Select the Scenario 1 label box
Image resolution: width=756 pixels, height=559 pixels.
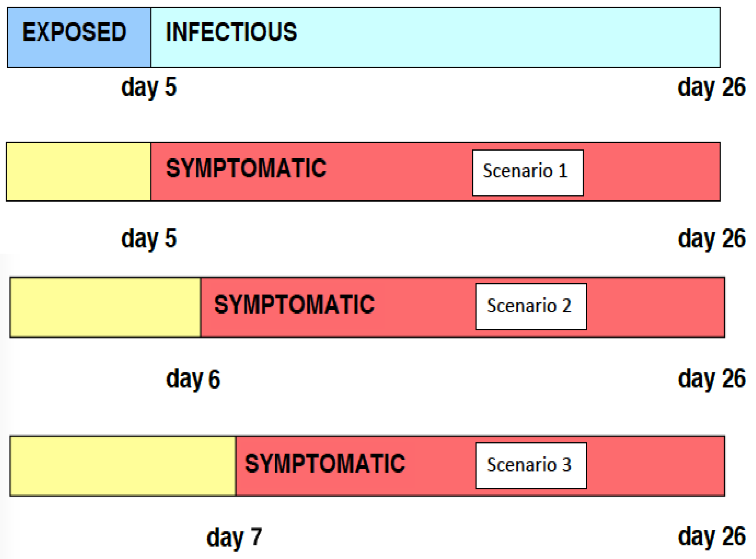pyautogui.click(x=528, y=172)
